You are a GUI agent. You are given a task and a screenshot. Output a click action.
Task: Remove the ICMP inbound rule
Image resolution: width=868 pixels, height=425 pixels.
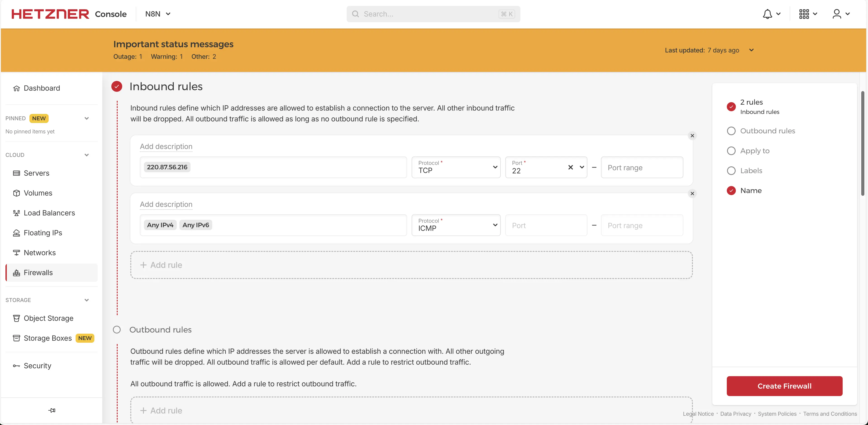692,194
